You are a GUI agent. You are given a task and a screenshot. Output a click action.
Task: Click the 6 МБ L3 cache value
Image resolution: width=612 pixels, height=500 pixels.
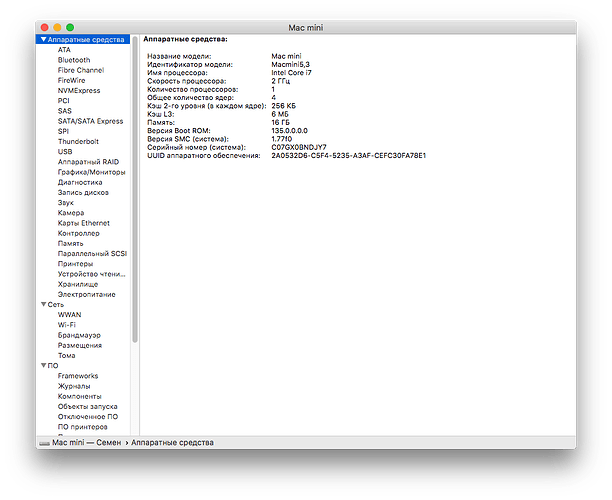pyautogui.click(x=280, y=114)
